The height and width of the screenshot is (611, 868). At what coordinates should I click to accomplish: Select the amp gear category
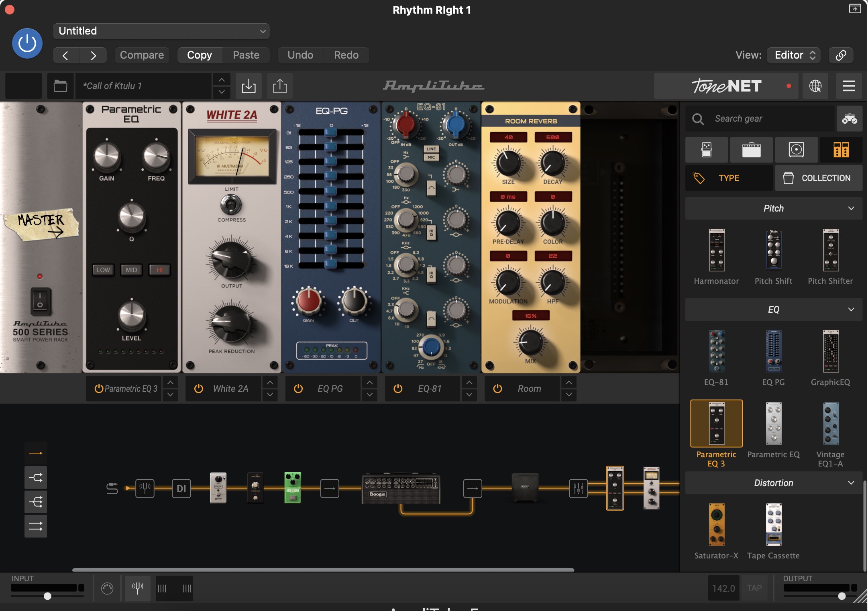tap(752, 150)
